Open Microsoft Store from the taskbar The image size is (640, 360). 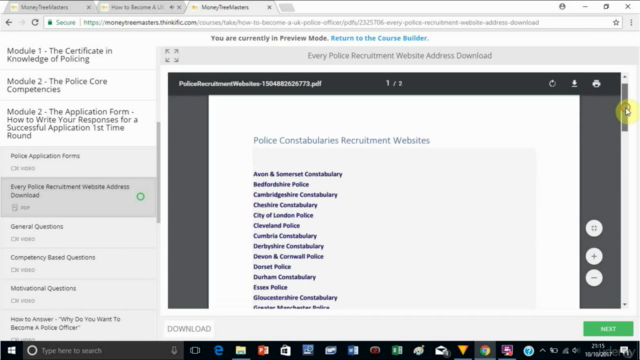(285, 350)
